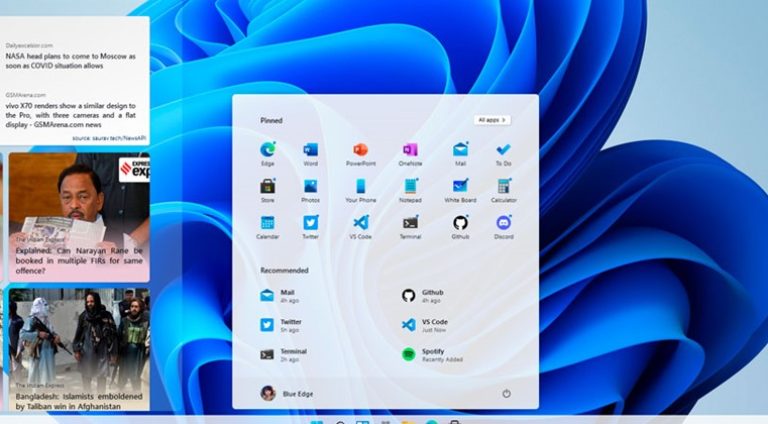Show the All apps list
Screen dimensions: 768x424
tap(492, 120)
